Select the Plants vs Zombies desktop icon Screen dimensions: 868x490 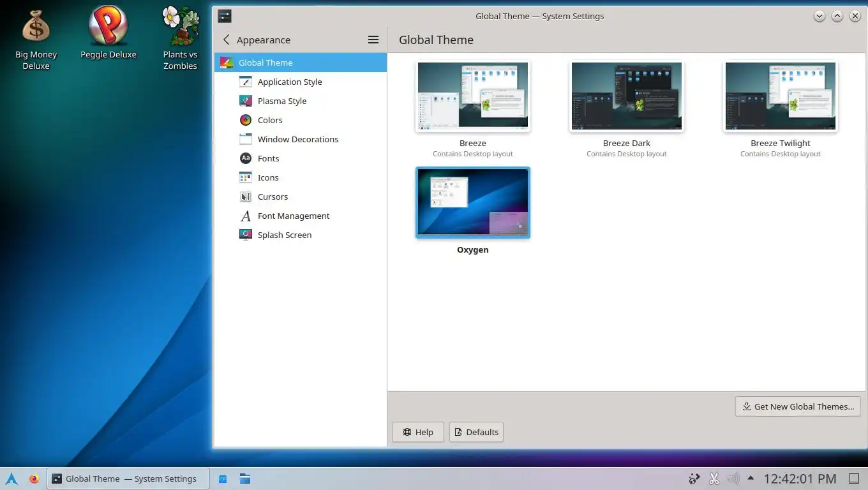point(180,38)
